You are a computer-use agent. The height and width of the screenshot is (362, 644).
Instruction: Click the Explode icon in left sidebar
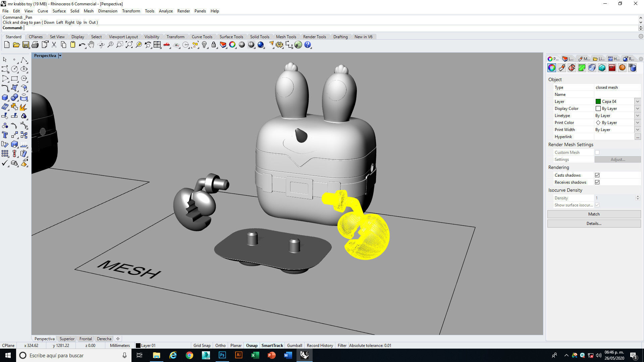coord(24,107)
